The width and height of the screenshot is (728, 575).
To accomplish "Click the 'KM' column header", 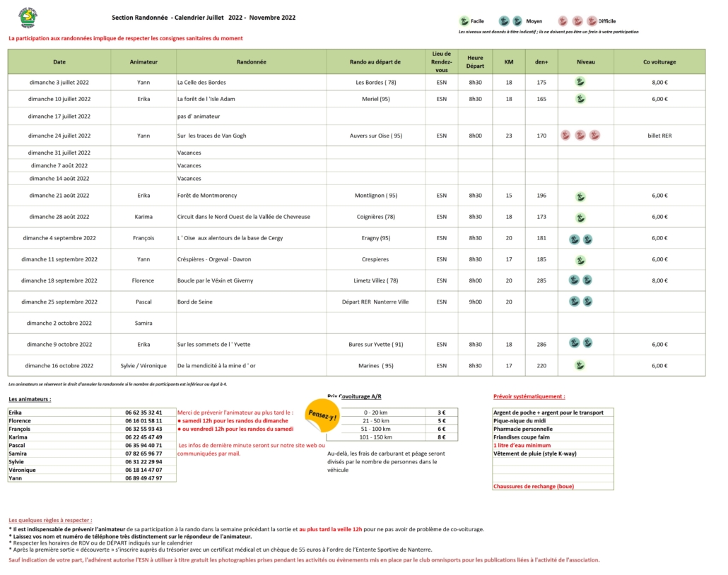I will pyautogui.click(x=509, y=61).
